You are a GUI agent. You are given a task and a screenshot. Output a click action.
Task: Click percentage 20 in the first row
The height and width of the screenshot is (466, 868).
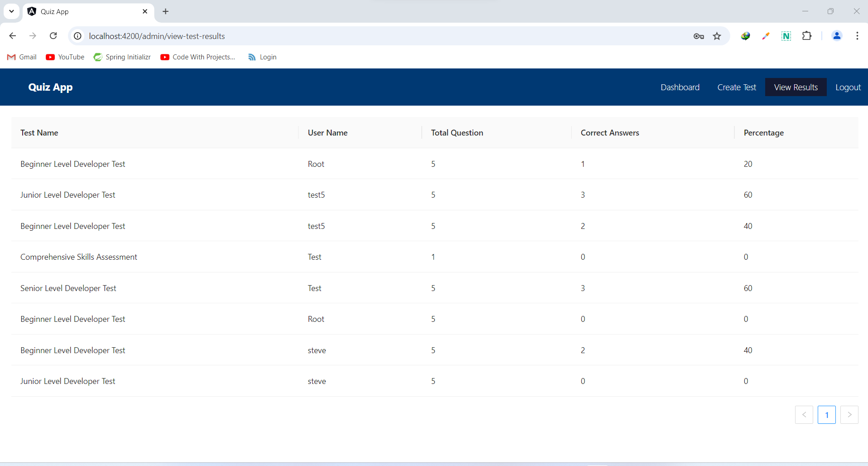coord(748,164)
